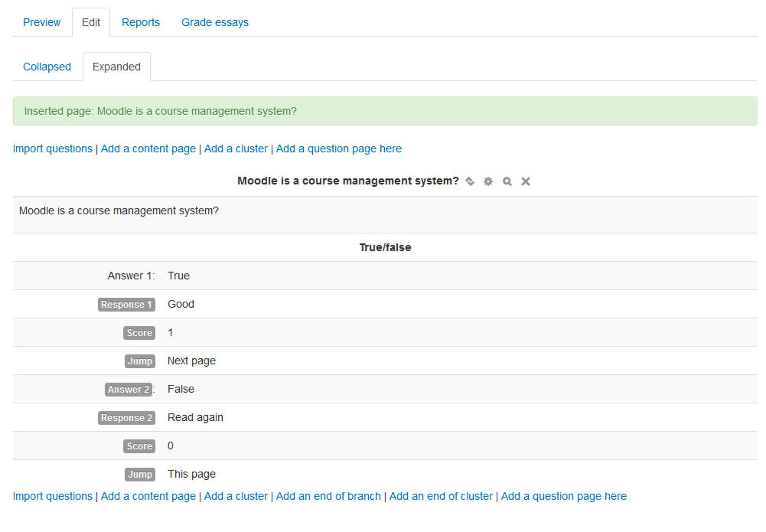Select the Edit tab
The width and height of the screenshot is (766, 532).
91,22
